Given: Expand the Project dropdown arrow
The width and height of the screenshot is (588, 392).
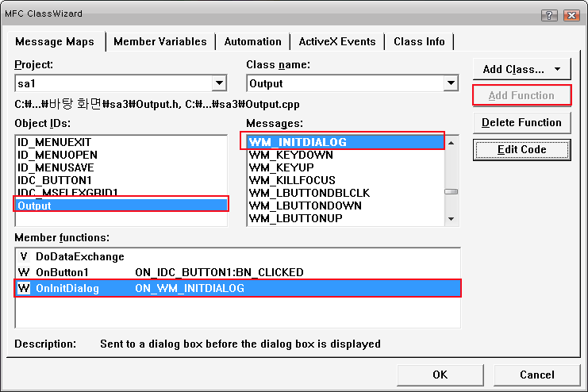Looking at the screenshot, I should click(219, 83).
